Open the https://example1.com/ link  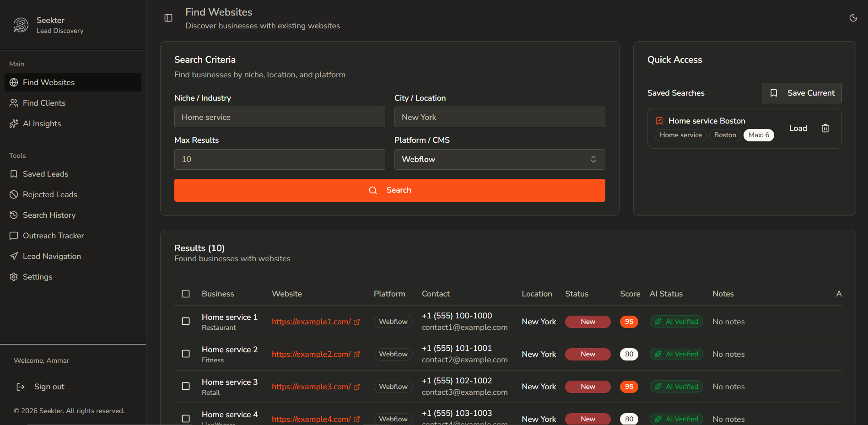click(311, 322)
